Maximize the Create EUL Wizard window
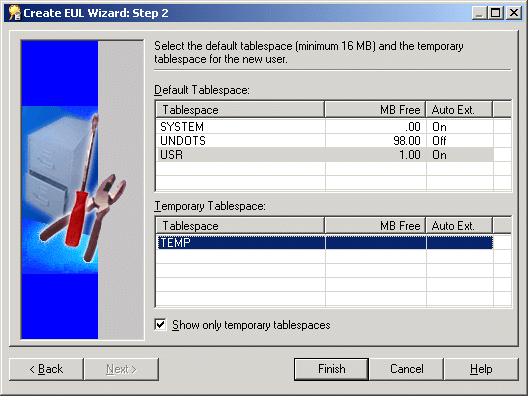 (496, 13)
